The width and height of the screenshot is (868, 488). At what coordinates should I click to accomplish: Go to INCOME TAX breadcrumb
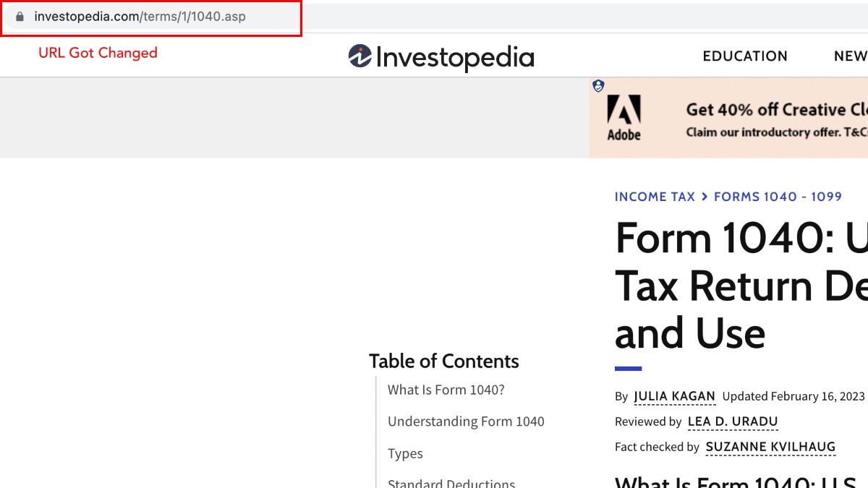[655, 197]
